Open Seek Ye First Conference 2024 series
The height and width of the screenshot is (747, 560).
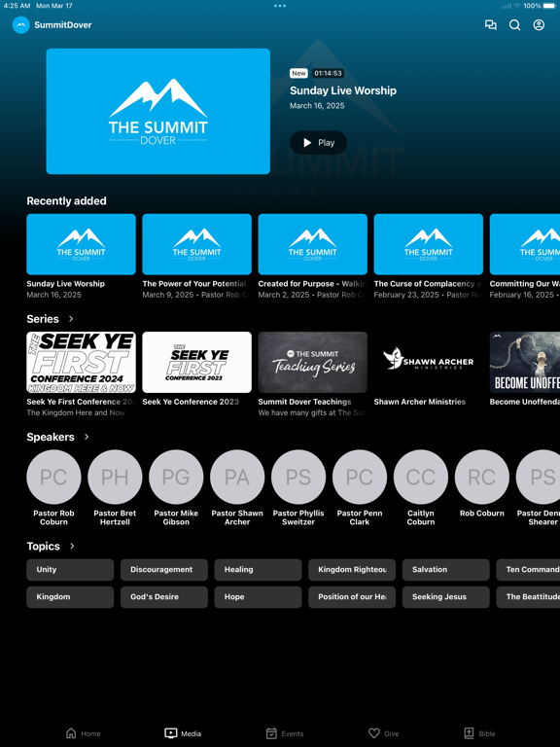coord(81,373)
